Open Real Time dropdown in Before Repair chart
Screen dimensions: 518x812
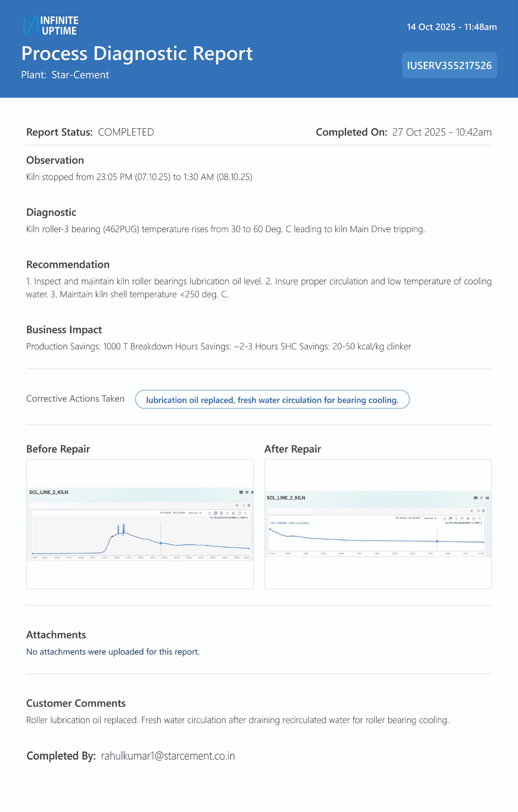pos(195,513)
